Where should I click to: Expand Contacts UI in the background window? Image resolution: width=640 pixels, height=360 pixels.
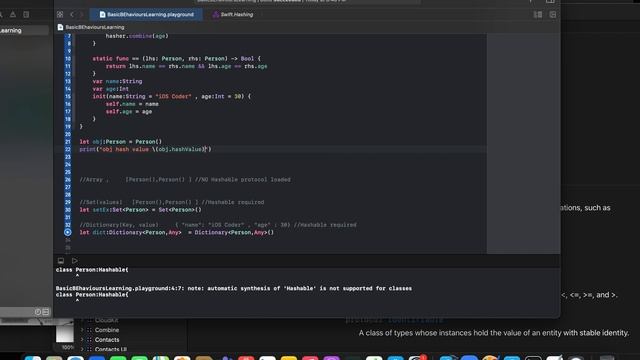click(83, 349)
